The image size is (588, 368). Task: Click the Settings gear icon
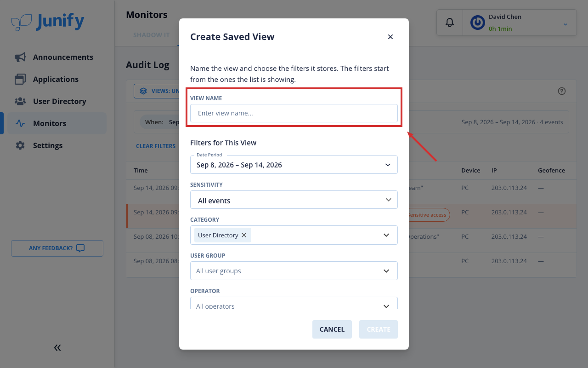click(x=20, y=145)
